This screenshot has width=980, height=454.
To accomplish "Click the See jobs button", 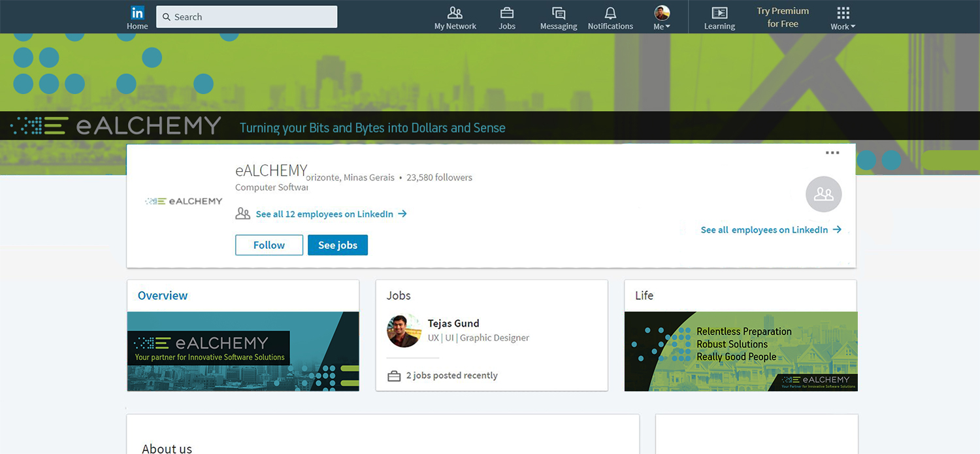I will [x=338, y=245].
